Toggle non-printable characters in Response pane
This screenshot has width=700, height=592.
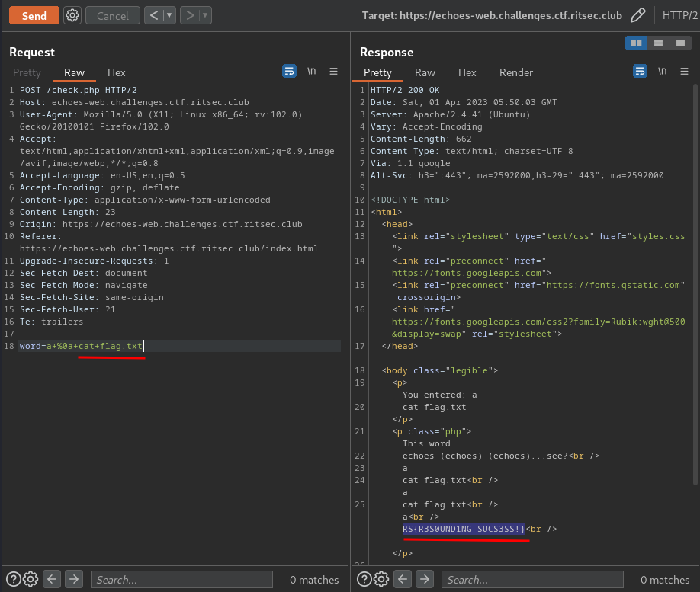pos(663,71)
